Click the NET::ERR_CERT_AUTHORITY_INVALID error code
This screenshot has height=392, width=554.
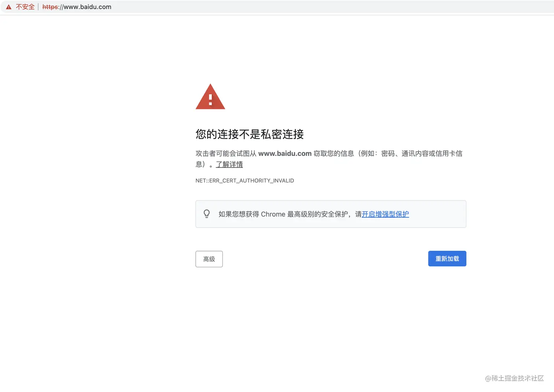245,180
